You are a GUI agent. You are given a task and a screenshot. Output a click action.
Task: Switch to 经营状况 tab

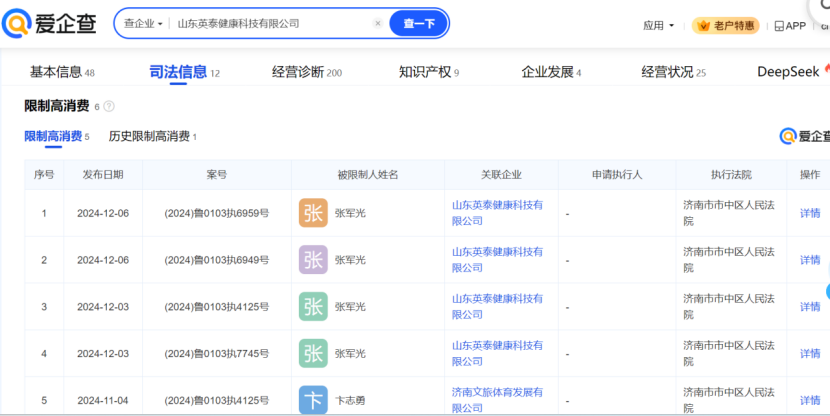pos(673,72)
